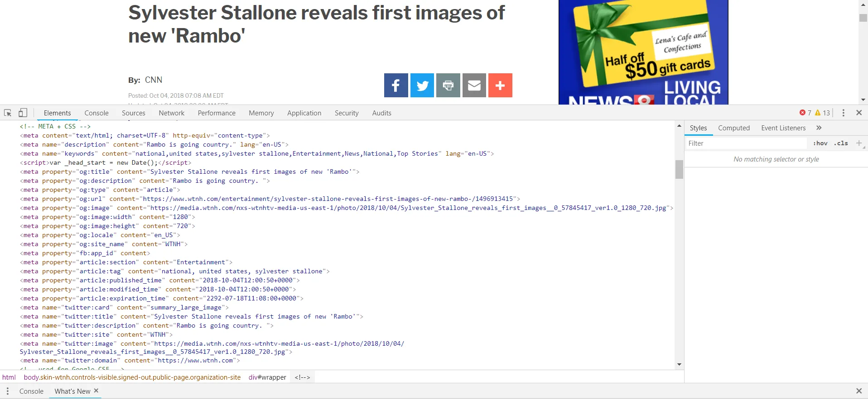This screenshot has width=868, height=400.
Task: Click the Posted date timestamp text
Action: pos(176,95)
